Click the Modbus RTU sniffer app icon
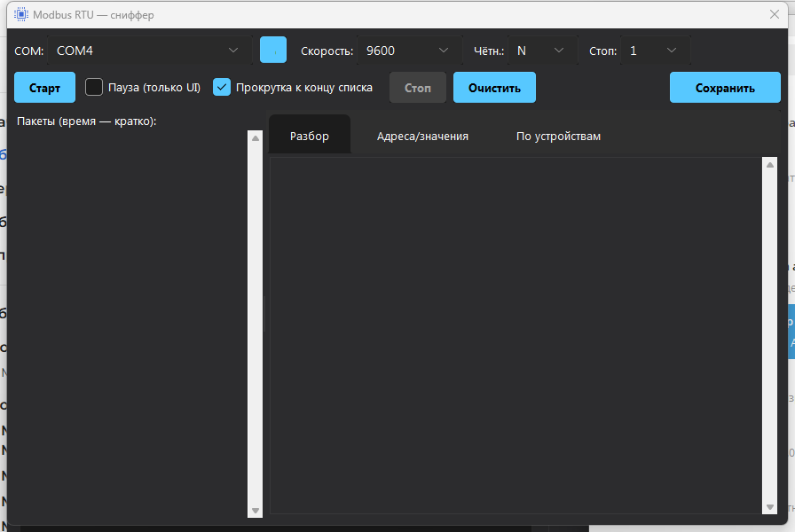The image size is (795, 532). (20, 15)
